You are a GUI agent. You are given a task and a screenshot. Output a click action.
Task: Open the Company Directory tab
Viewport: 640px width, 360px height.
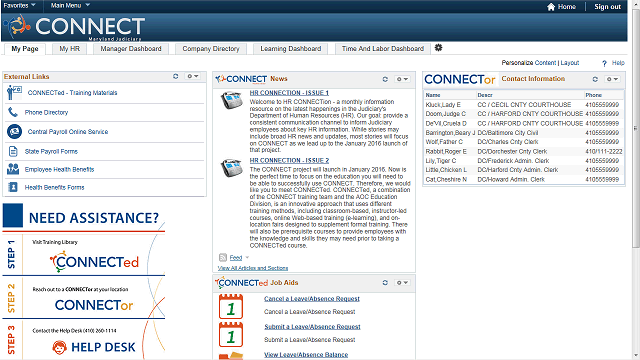[x=211, y=49]
